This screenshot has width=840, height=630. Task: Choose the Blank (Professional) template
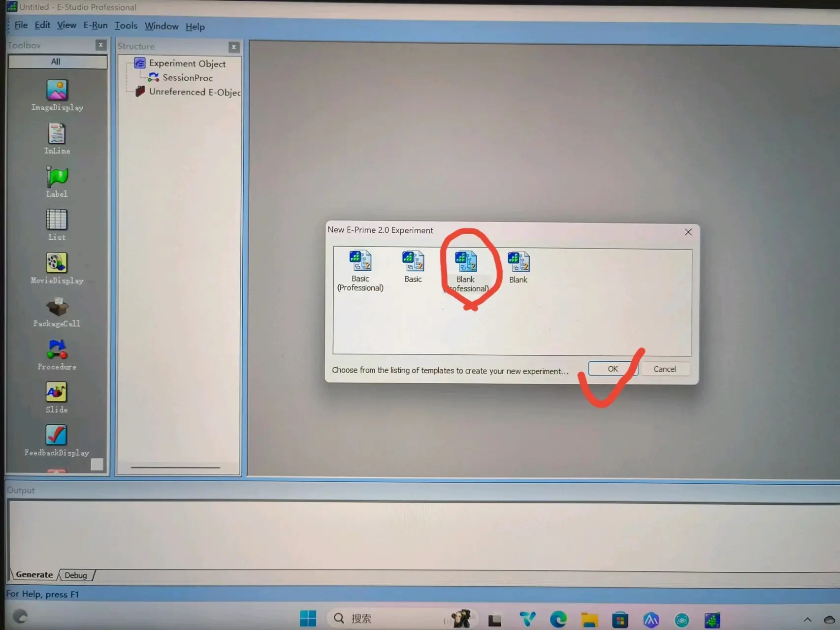point(466,272)
